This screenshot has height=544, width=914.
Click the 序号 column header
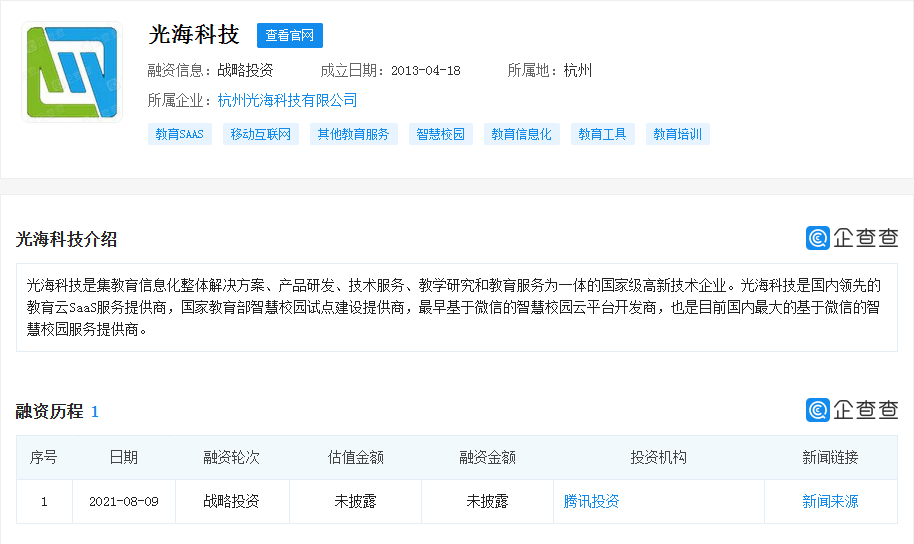point(44,458)
